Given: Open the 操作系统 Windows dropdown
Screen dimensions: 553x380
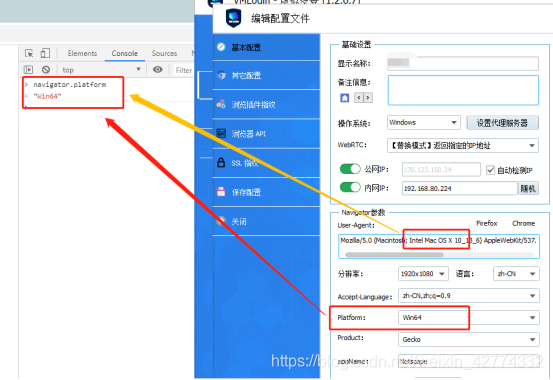Looking at the screenshot, I should coord(424,122).
